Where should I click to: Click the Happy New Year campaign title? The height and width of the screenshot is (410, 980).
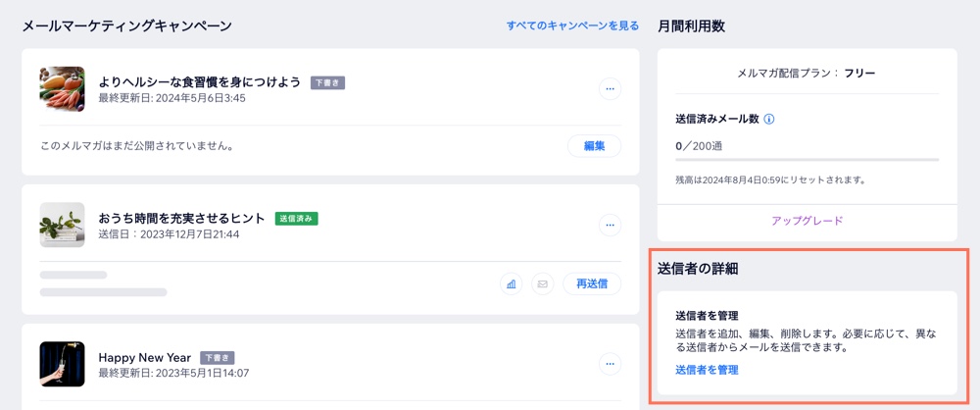tap(144, 358)
